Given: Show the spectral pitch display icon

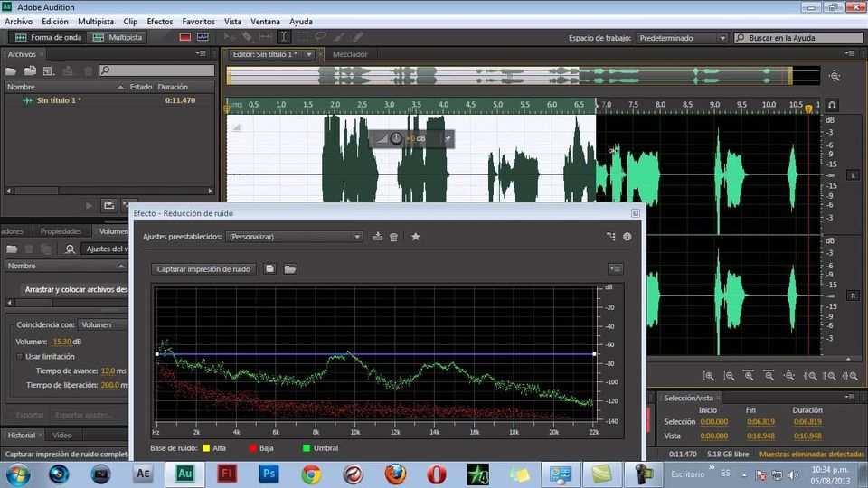Looking at the screenshot, I should tap(203, 37).
